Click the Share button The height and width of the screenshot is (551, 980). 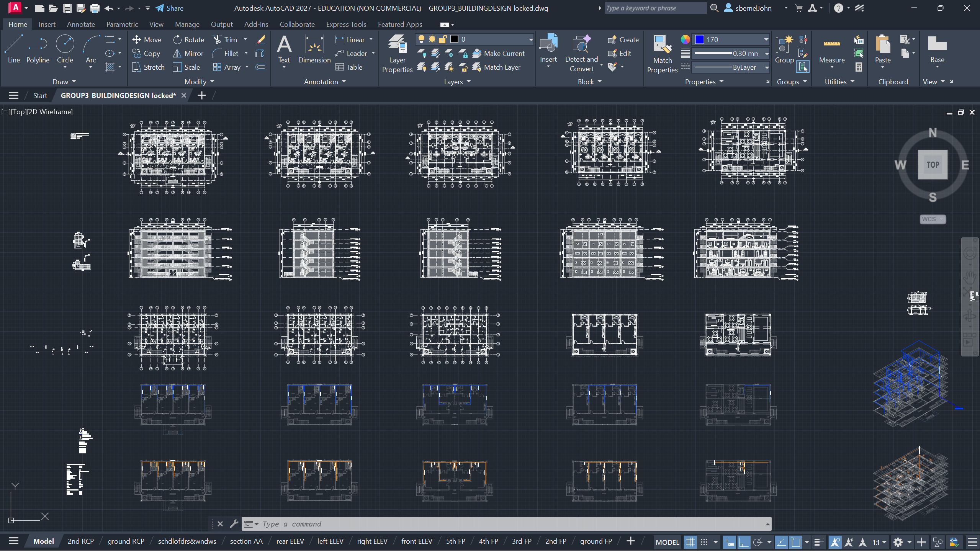tap(170, 8)
